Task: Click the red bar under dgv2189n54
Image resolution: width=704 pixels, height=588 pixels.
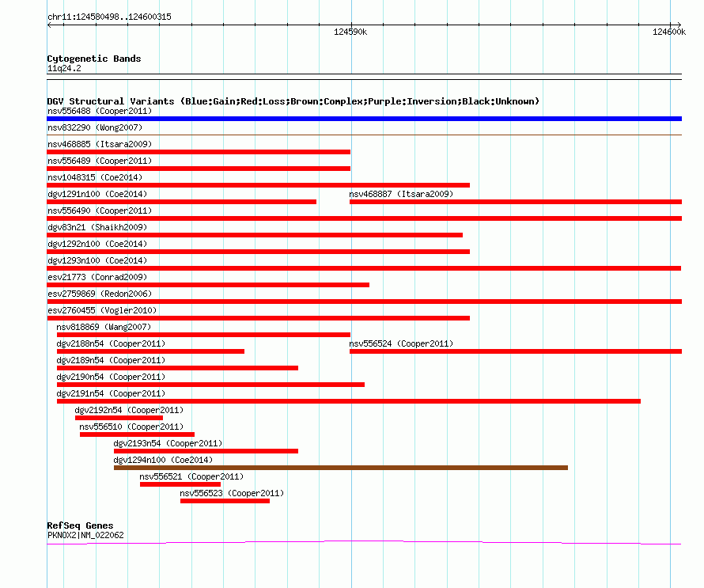Action: click(177, 368)
